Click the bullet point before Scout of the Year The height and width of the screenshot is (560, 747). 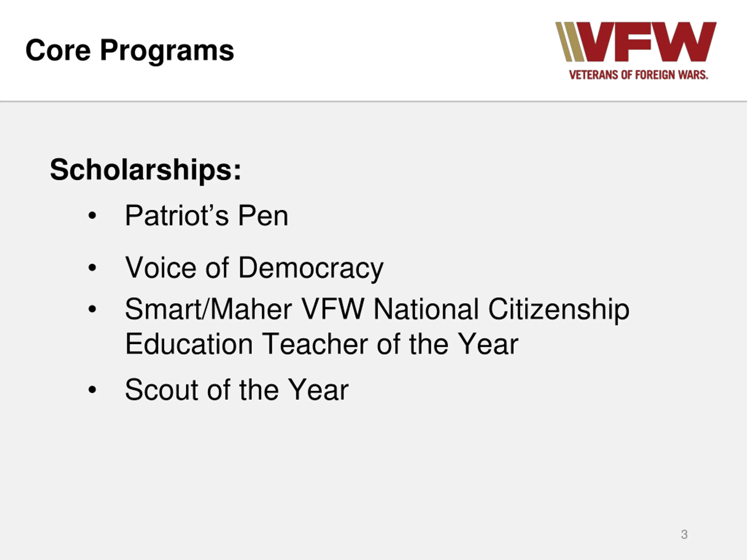(92, 390)
